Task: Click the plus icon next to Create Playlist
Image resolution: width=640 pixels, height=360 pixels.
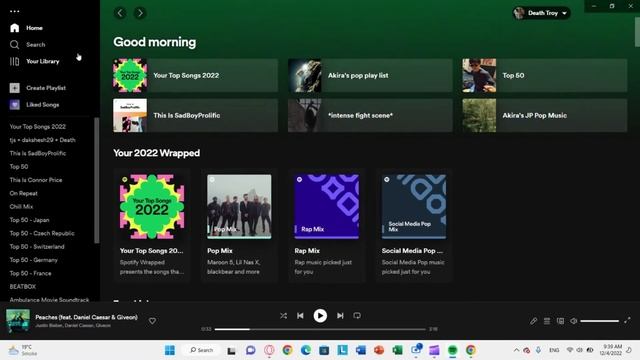Action: (15, 88)
